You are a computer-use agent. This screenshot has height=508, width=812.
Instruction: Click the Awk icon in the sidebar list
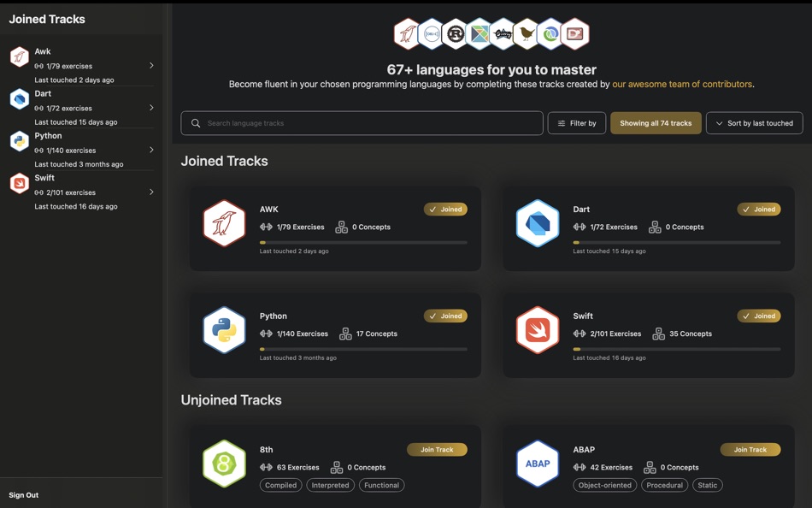pos(20,56)
